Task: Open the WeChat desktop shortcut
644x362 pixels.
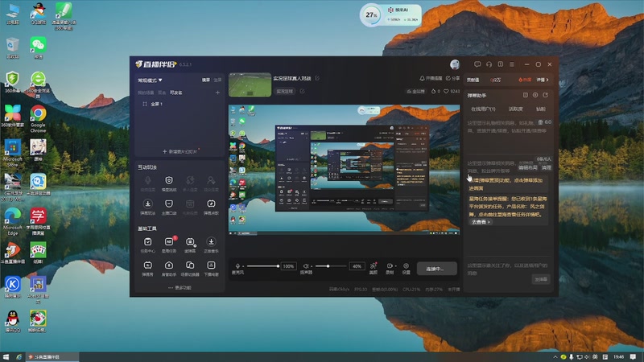Action: tap(38, 47)
